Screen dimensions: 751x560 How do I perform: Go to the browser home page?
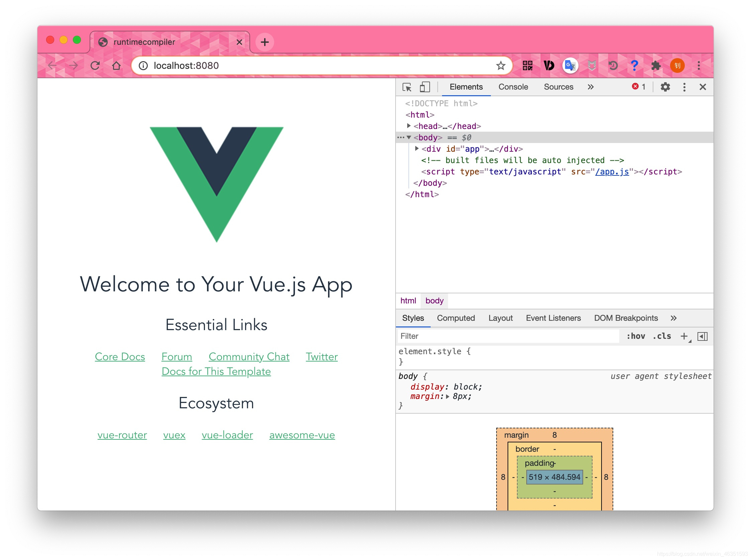click(116, 65)
